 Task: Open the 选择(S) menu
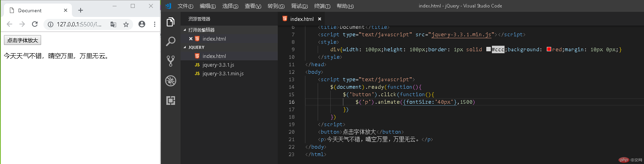pos(230,6)
